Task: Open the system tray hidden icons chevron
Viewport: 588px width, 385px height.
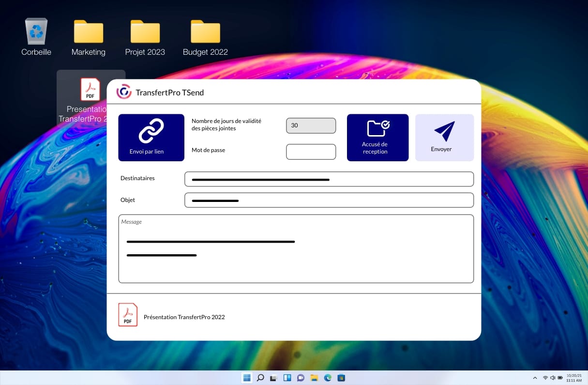Action: click(535, 378)
